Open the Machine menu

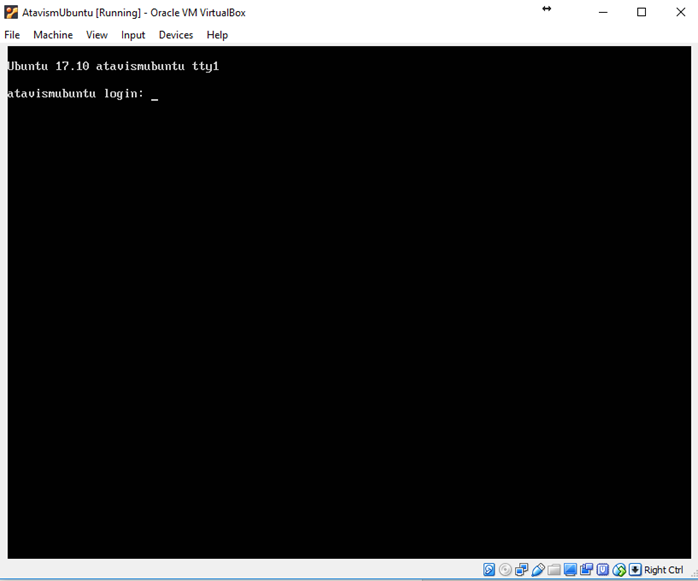pos(53,35)
